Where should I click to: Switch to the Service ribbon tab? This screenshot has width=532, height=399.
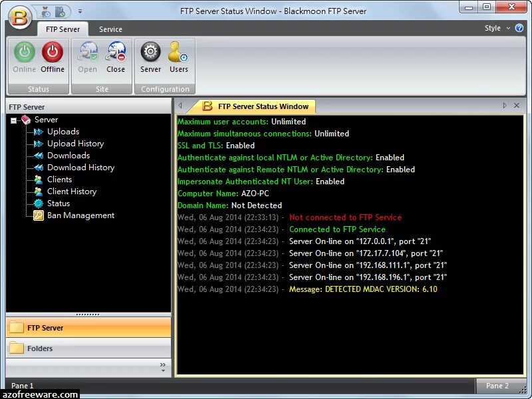(x=110, y=29)
